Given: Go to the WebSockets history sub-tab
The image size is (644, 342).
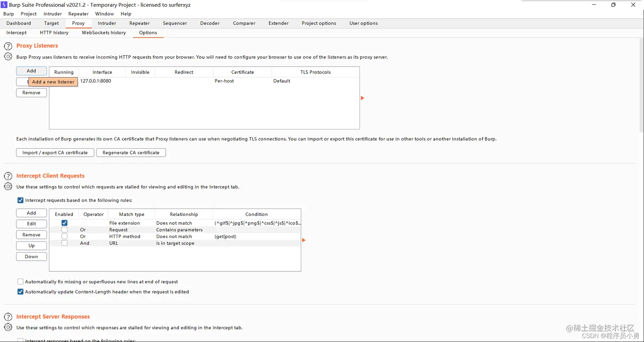Looking at the screenshot, I should (104, 32).
